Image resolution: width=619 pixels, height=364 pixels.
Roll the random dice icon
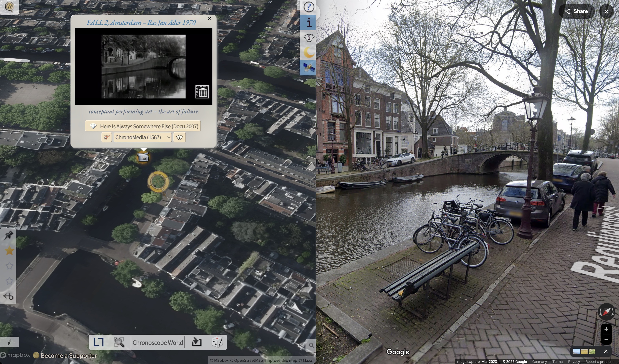tap(217, 342)
